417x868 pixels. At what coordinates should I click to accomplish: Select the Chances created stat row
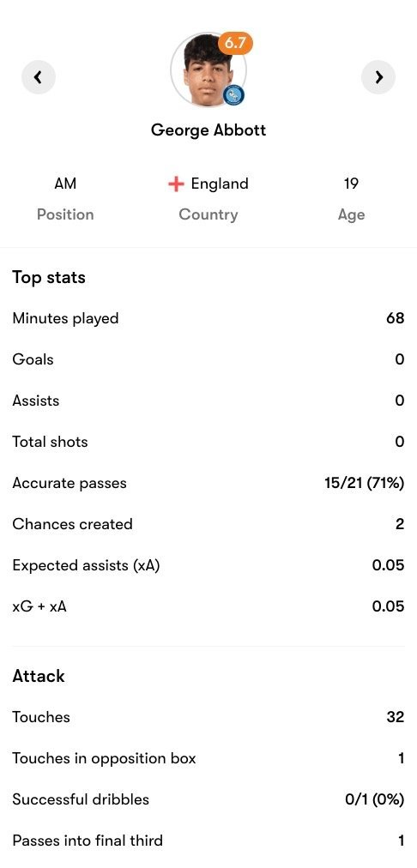click(x=208, y=524)
